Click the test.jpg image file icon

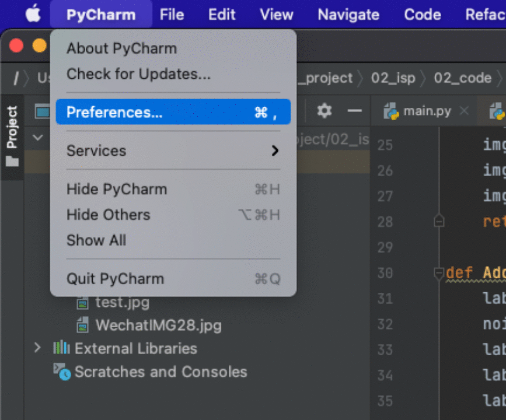[83, 303]
